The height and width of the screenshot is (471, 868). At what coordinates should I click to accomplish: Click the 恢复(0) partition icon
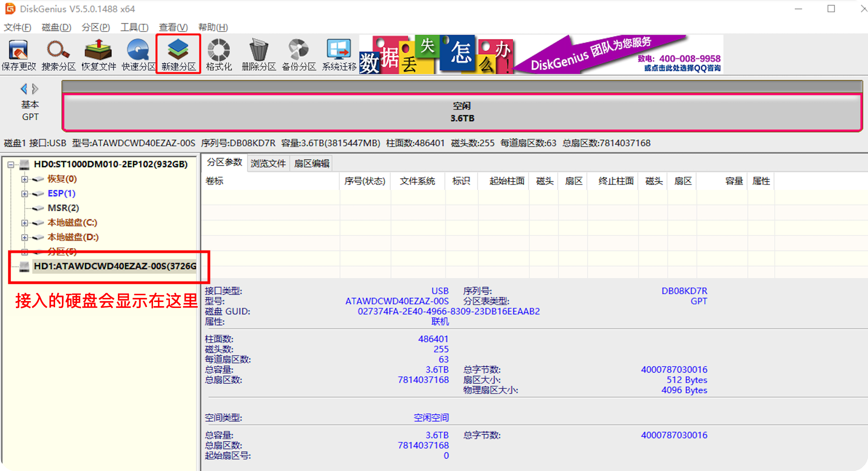tap(38, 179)
